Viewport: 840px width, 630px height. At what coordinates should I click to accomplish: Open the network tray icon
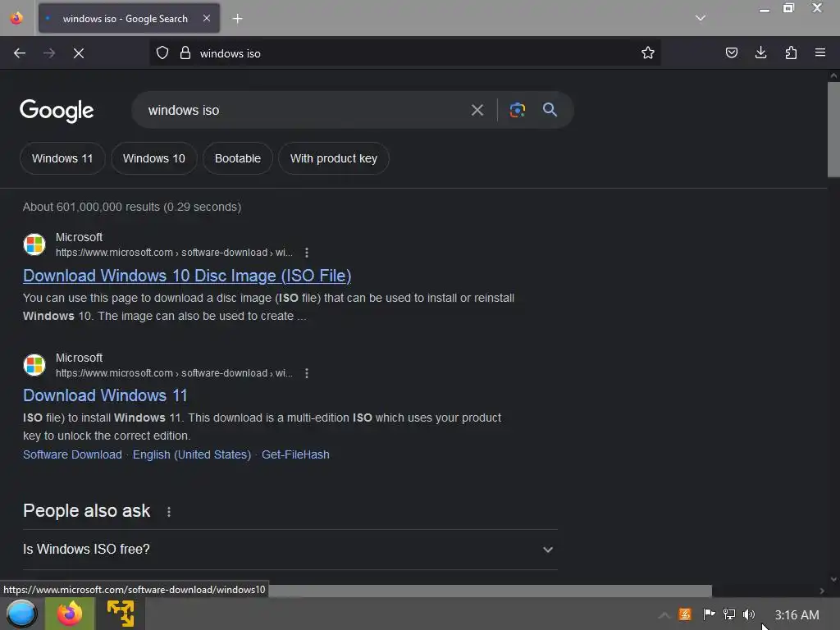pos(728,614)
